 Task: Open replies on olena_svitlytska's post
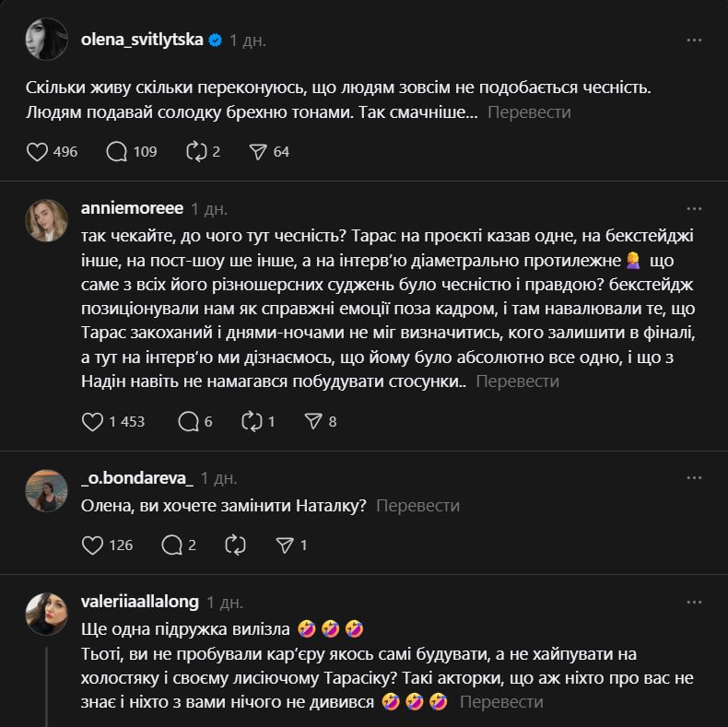(x=117, y=151)
